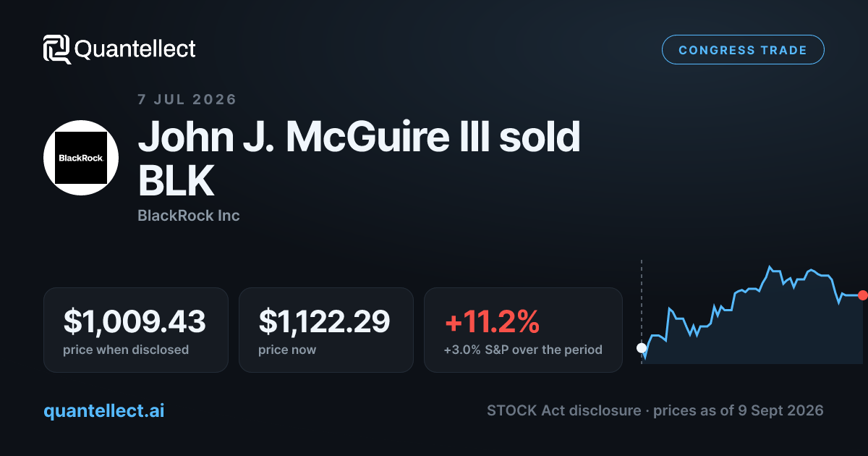Viewport: 868px width, 456px height.
Task: Click the Quantellect brand name text
Action: 135,49
